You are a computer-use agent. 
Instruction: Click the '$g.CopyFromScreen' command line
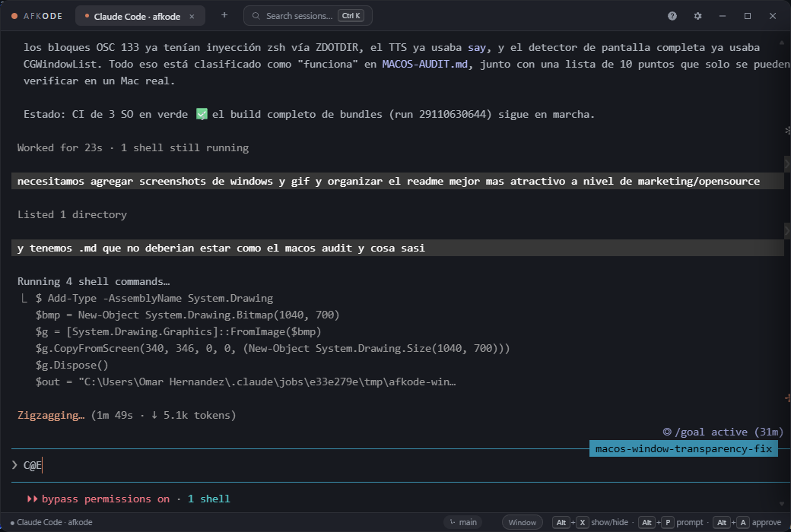coord(272,348)
